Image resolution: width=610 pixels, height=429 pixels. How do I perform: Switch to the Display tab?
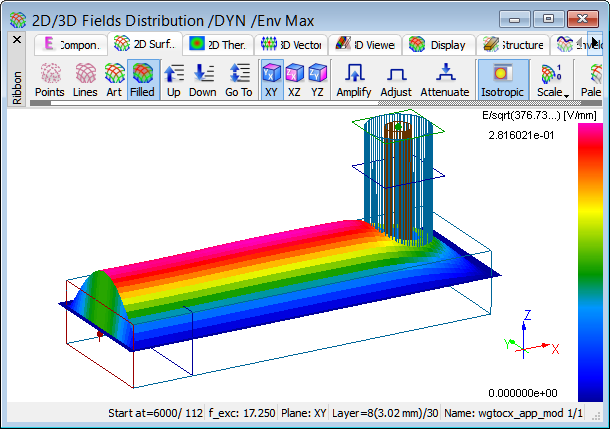click(x=438, y=44)
